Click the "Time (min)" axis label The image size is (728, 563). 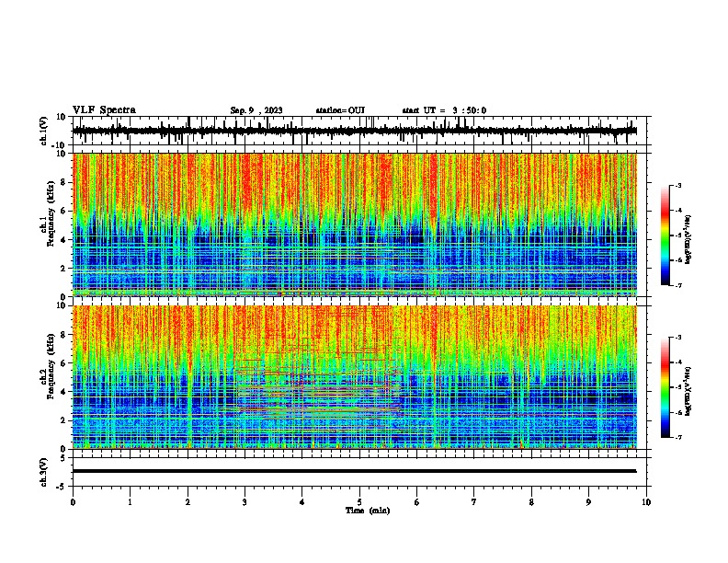368,511
